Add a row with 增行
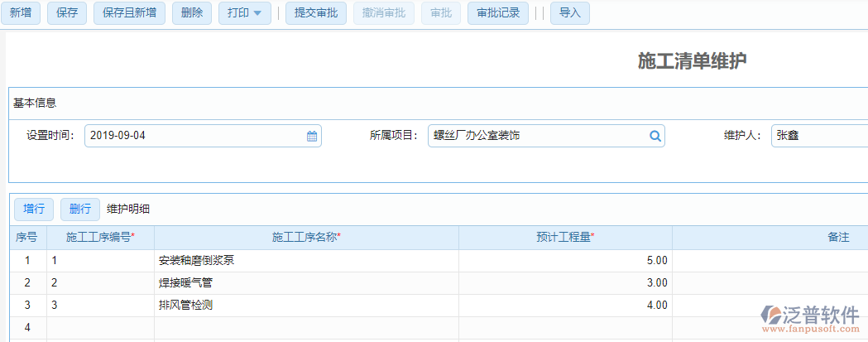The height and width of the screenshot is (342, 868). [34, 209]
